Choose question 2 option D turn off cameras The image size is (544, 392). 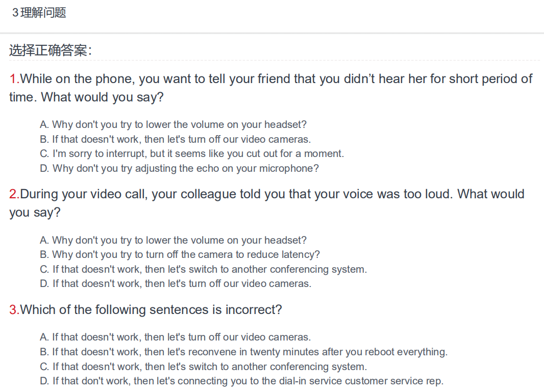[176, 283]
